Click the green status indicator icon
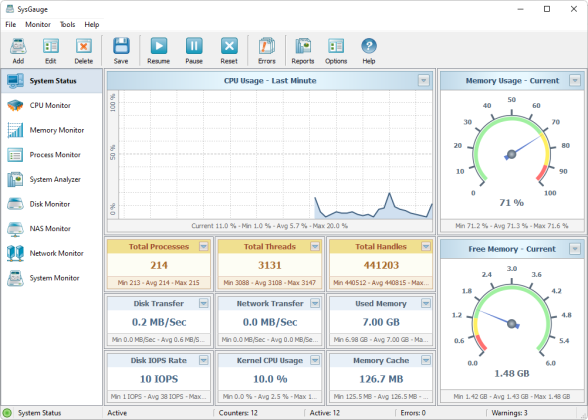 pos(7,413)
